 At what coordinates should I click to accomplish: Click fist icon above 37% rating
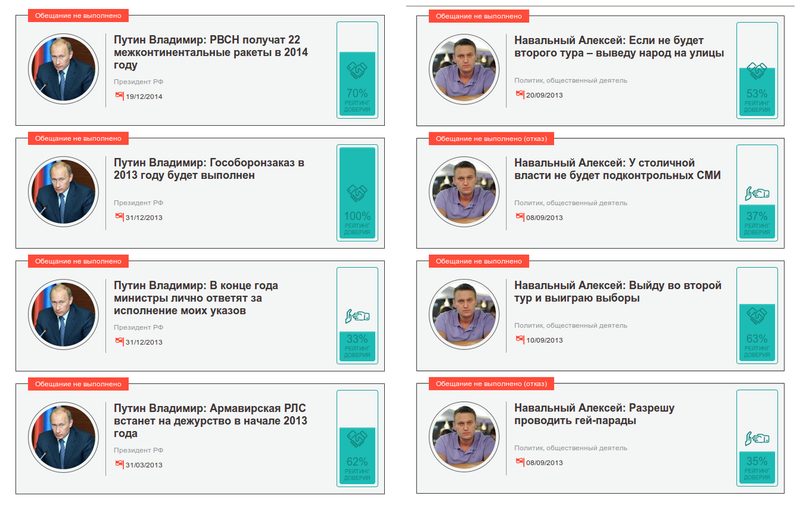(x=757, y=194)
